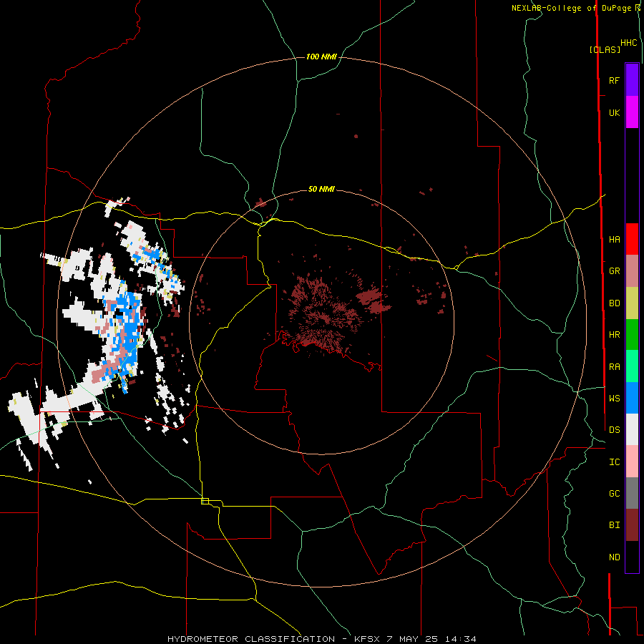The image size is (644, 644).
Task: Click the GC legend label
Action: pyautogui.click(x=614, y=493)
